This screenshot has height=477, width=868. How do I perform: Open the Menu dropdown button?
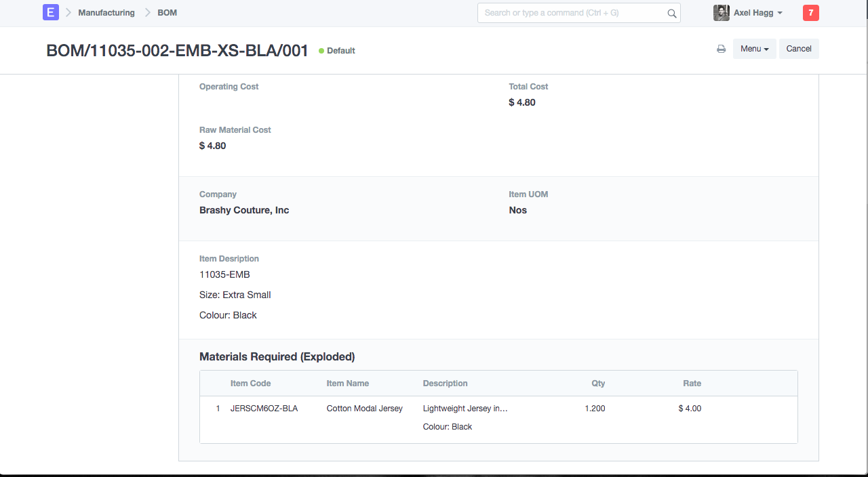[x=755, y=49]
